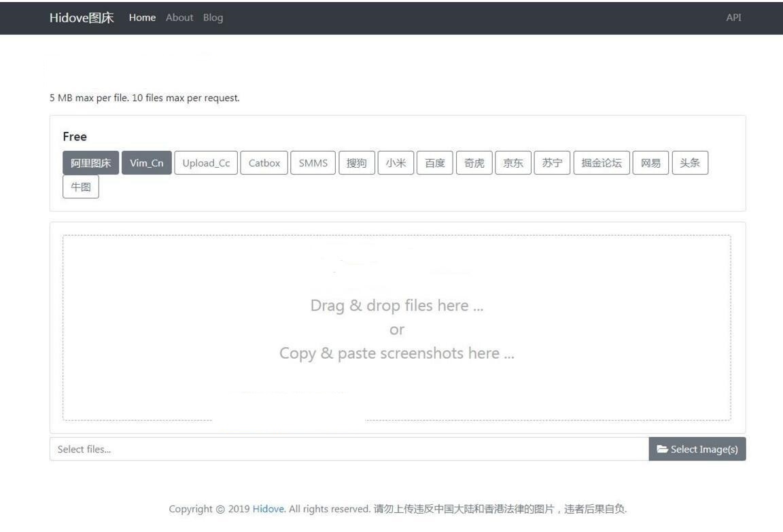This screenshot has height=532, width=783.
Task: Open the API documentation link
Action: 733,18
